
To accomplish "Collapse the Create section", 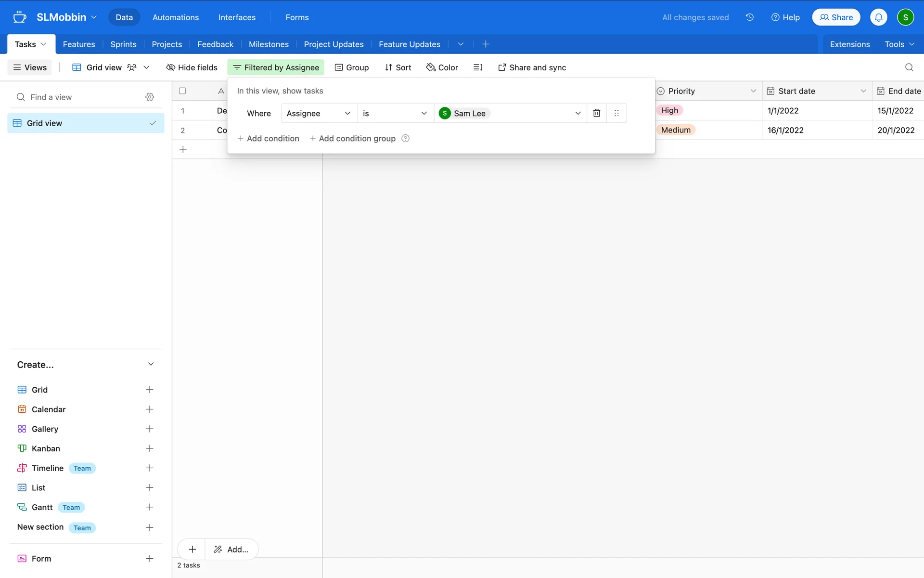I will point(151,365).
